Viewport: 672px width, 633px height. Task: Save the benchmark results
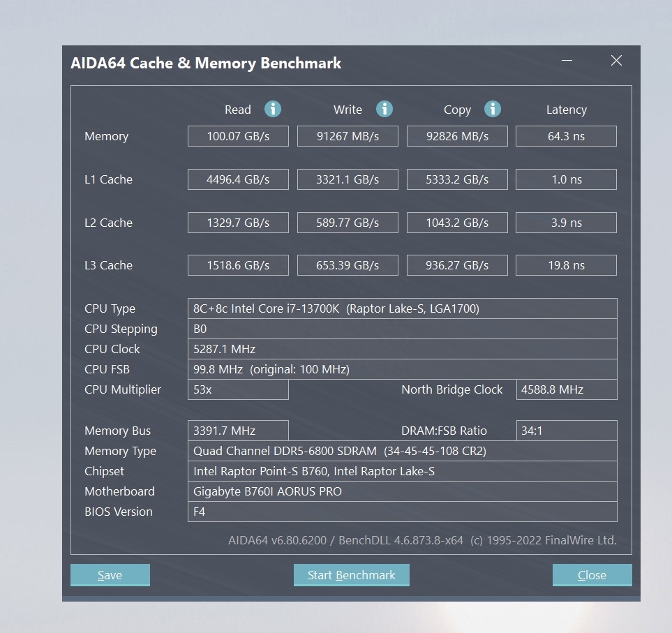coord(110,574)
